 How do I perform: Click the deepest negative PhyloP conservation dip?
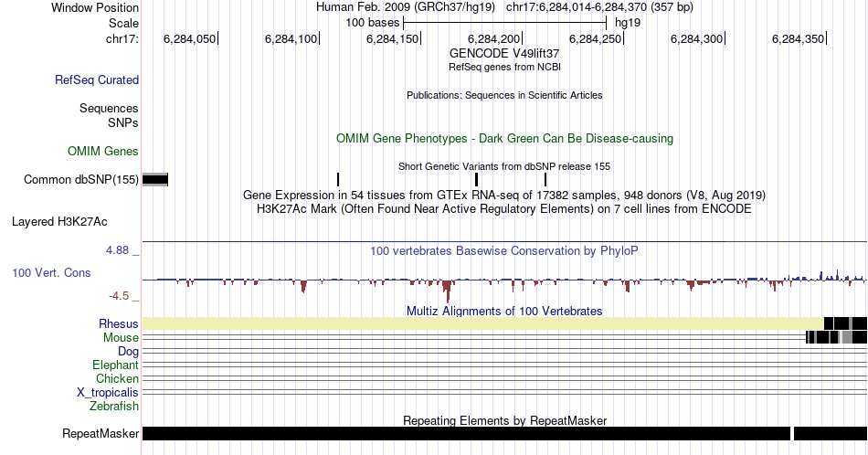448,291
